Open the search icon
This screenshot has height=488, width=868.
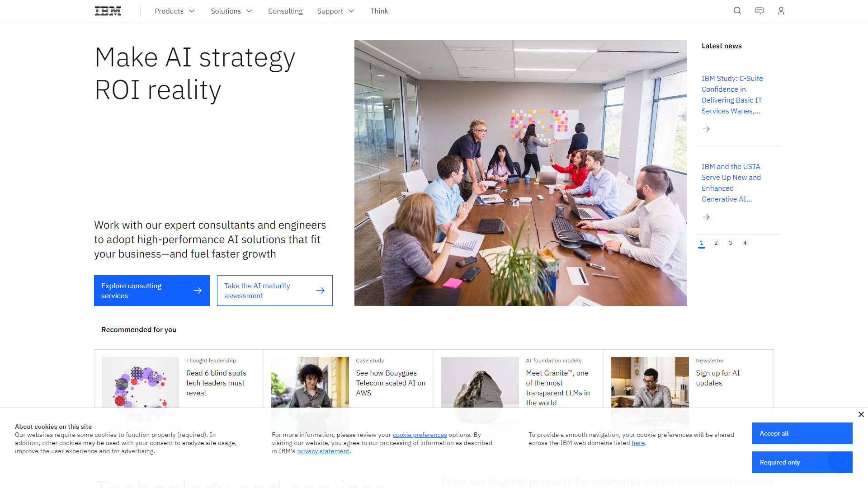click(737, 11)
